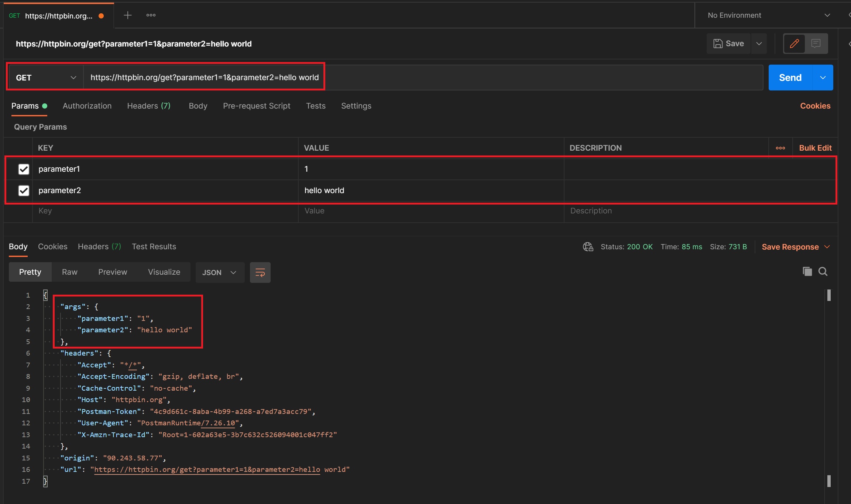851x504 pixels.
Task: Switch to the Authorization tab
Action: [87, 106]
